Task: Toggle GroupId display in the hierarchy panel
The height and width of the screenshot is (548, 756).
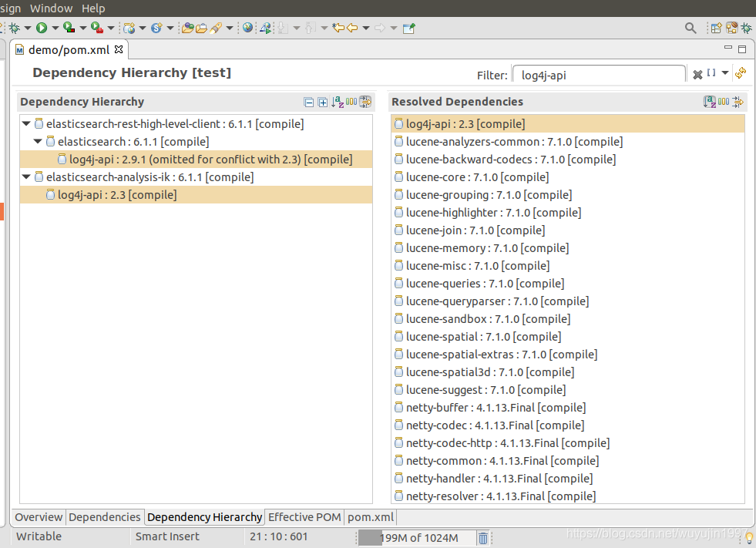Action: click(351, 102)
